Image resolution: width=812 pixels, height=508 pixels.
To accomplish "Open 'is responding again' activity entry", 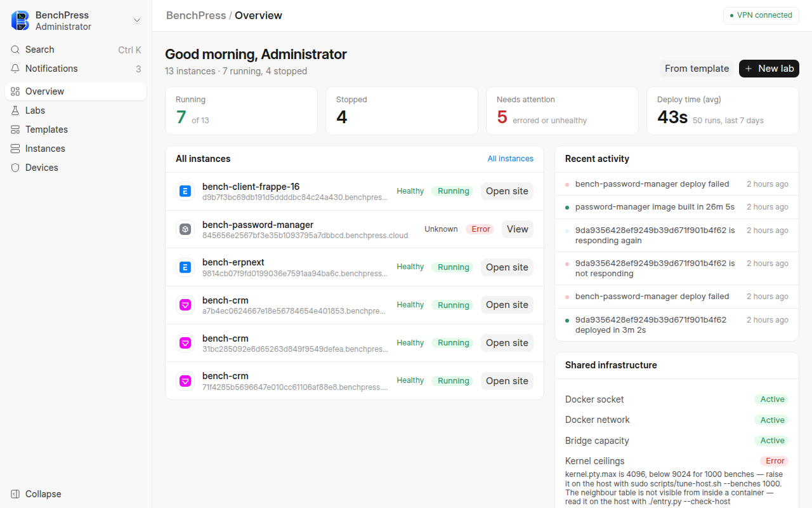I will click(677, 235).
